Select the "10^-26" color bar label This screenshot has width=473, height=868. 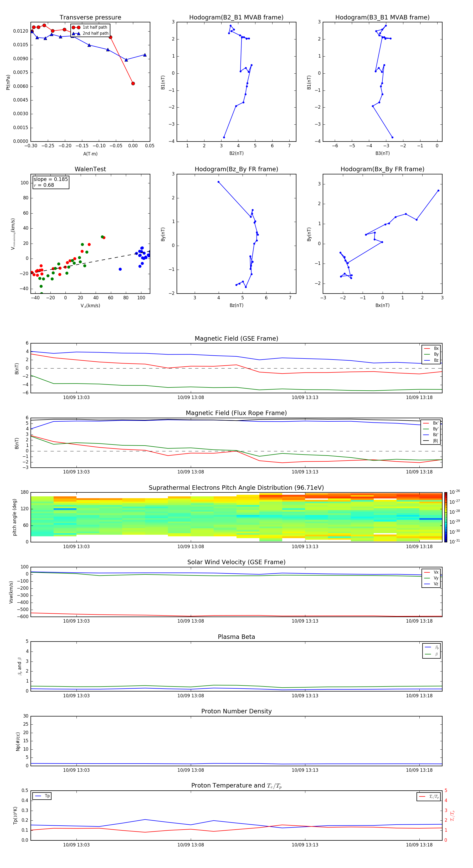tap(455, 492)
